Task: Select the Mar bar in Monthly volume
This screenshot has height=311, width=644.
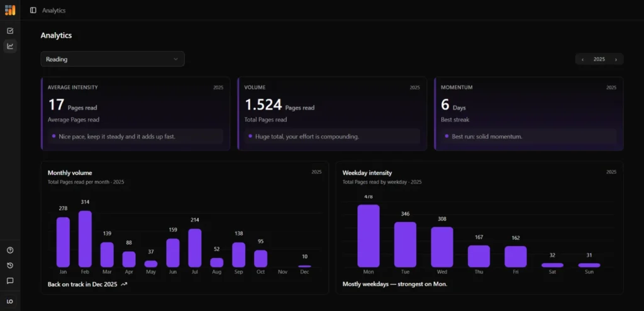Action: [107, 254]
